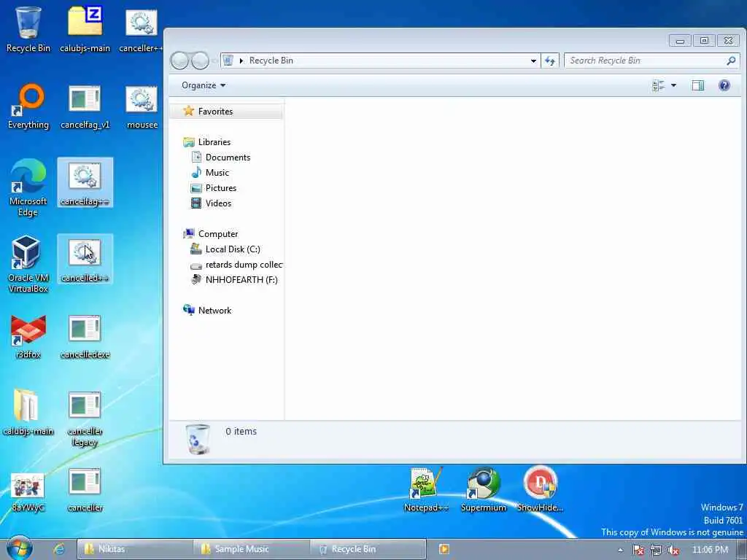747x560 pixels.
Task: Click the Back navigation button in Explorer
Action: point(179,61)
